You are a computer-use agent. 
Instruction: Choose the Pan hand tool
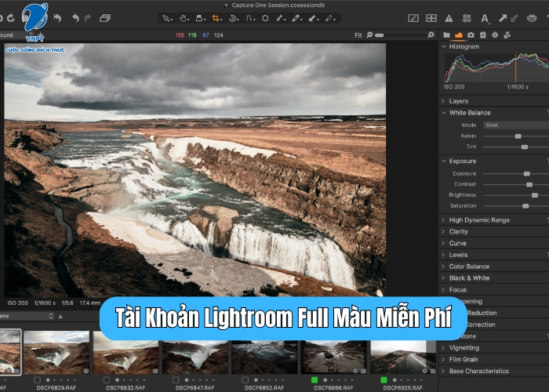[183, 18]
